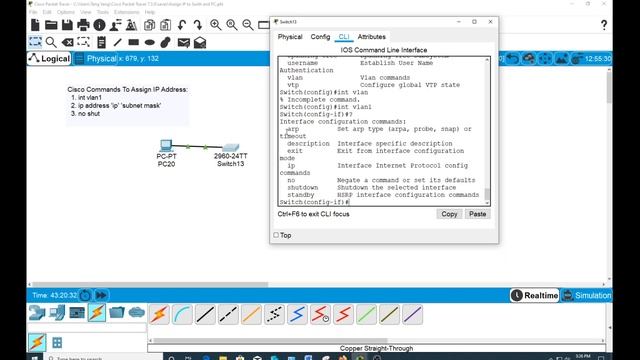Open the Extensions menu
This screenshot has width=640, height=360.
click(x=127, y=12)
